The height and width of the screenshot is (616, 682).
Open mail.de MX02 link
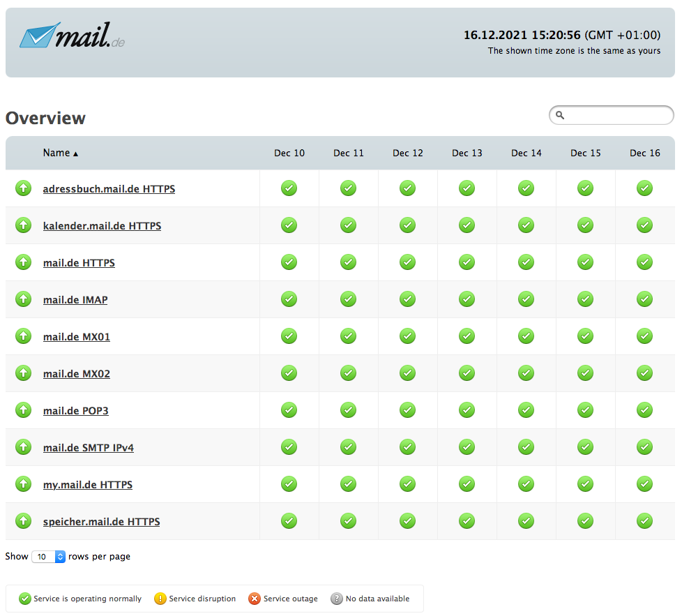[x=77, y=374]
